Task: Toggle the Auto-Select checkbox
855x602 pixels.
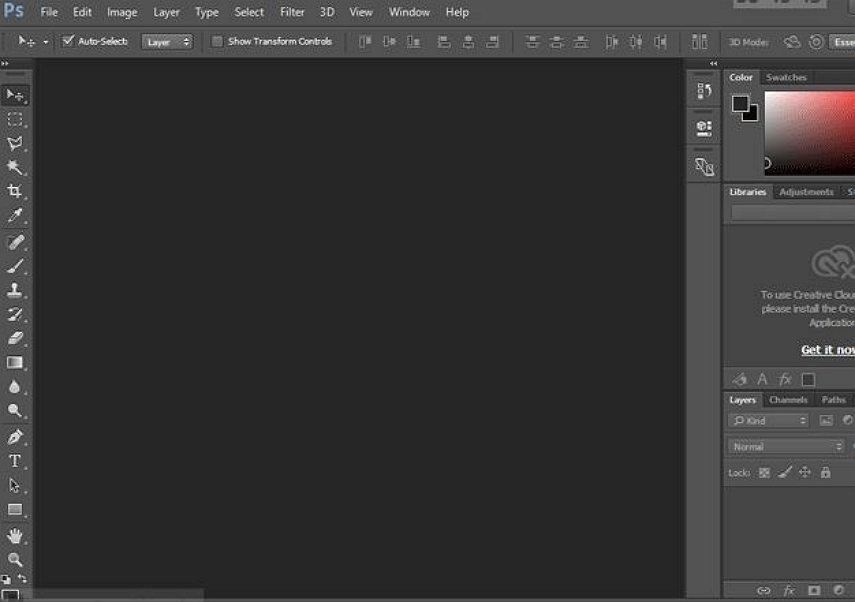Action: 68,41
